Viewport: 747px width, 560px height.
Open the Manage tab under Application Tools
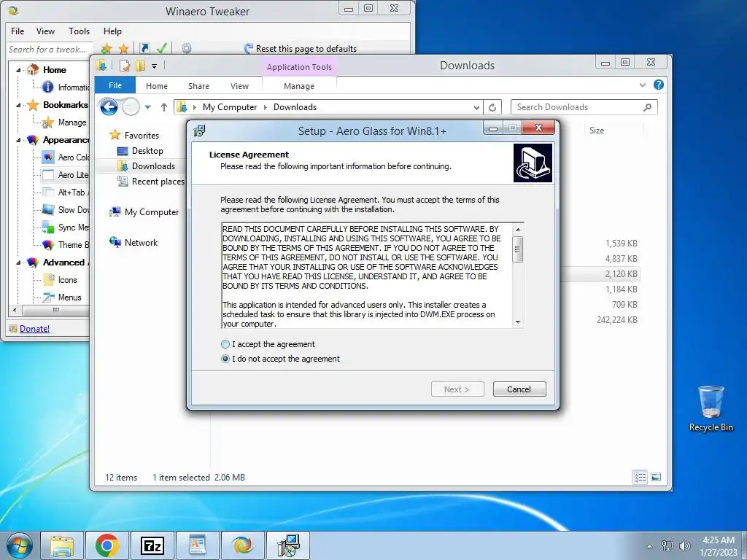click(x=299, y=86)
